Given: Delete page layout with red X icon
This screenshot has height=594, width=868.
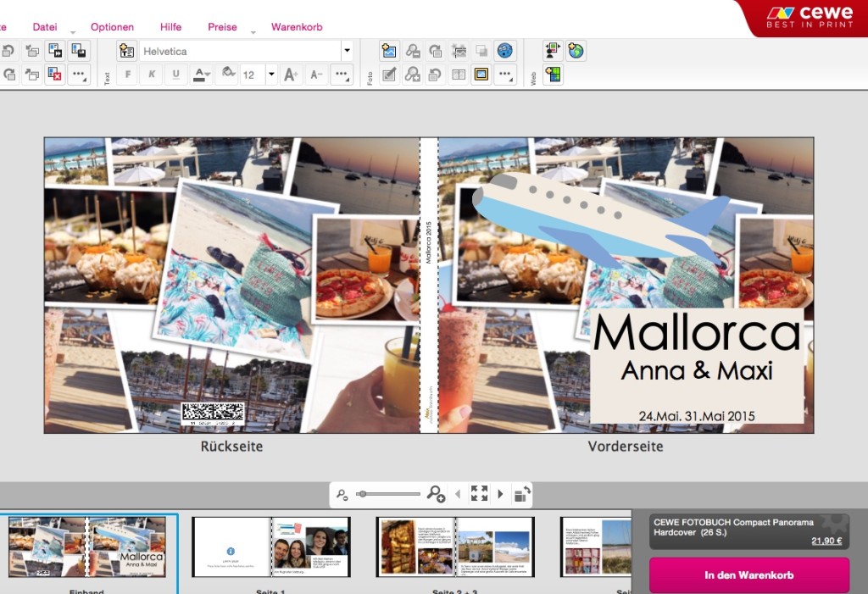Looking at the screenshot, I should [x=55, y=75].
